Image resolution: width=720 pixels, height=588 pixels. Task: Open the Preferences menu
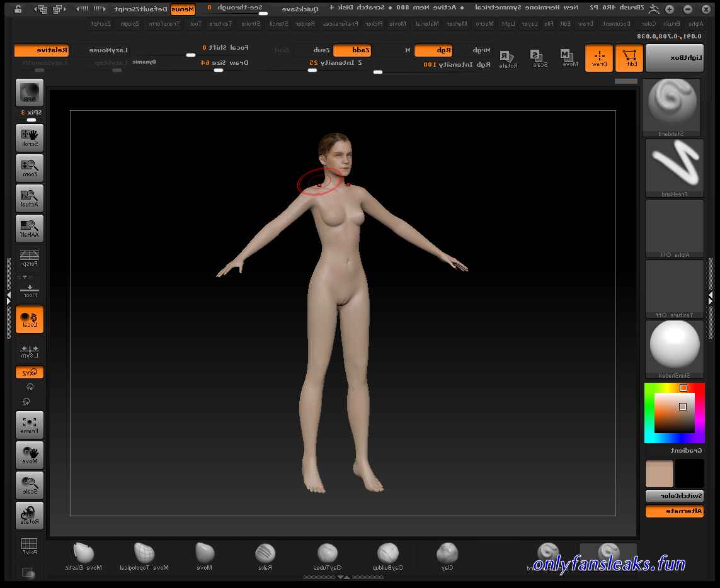(x=340, y=23)
